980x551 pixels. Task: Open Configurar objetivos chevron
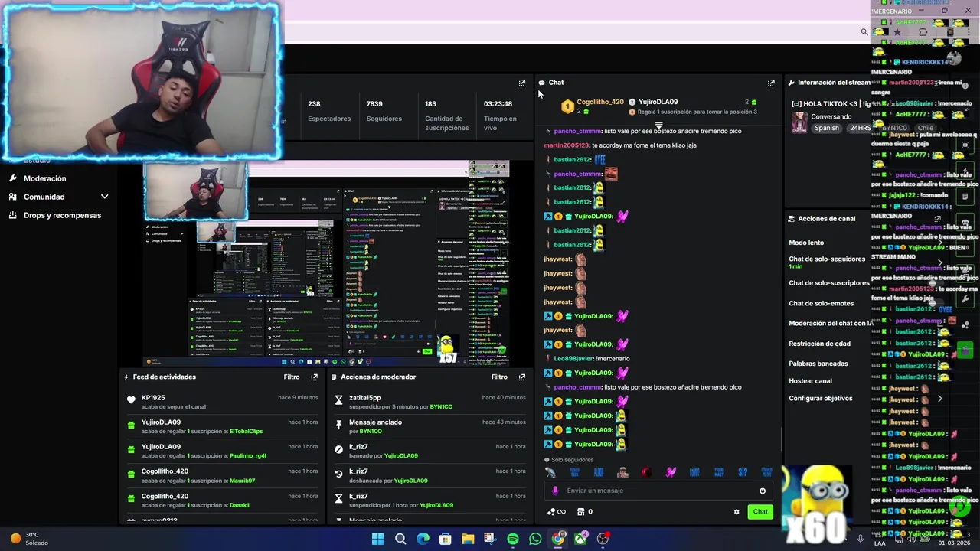[940, 399]
